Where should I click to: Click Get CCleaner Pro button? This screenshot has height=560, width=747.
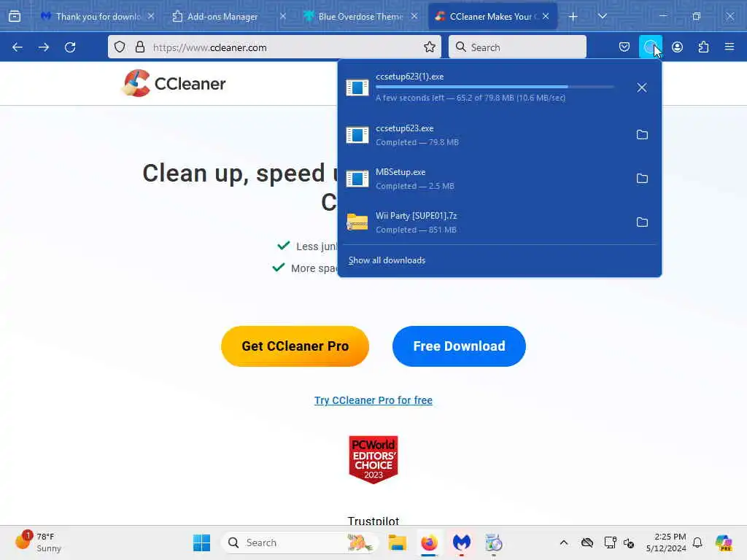coord(295,346)
